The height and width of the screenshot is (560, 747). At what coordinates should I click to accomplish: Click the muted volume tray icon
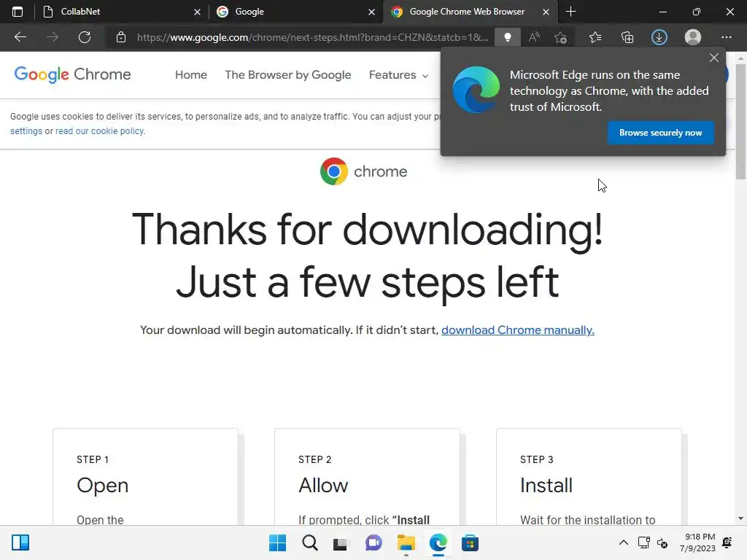tap(662, 542)
